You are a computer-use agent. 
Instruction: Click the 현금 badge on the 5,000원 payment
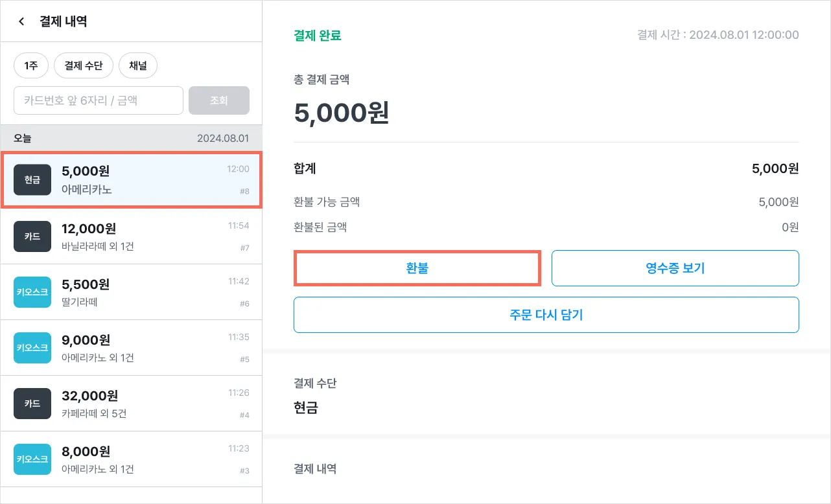tap(32, 180)
